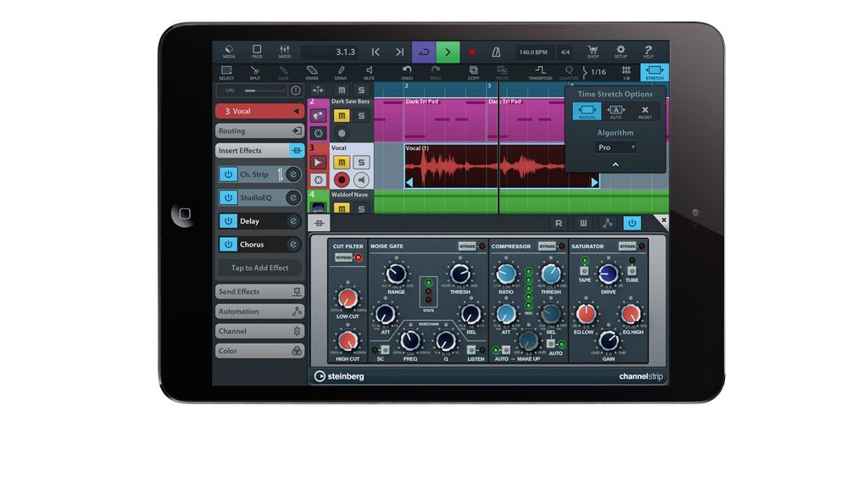Collapse the Time Stretch Options popup

615,164
